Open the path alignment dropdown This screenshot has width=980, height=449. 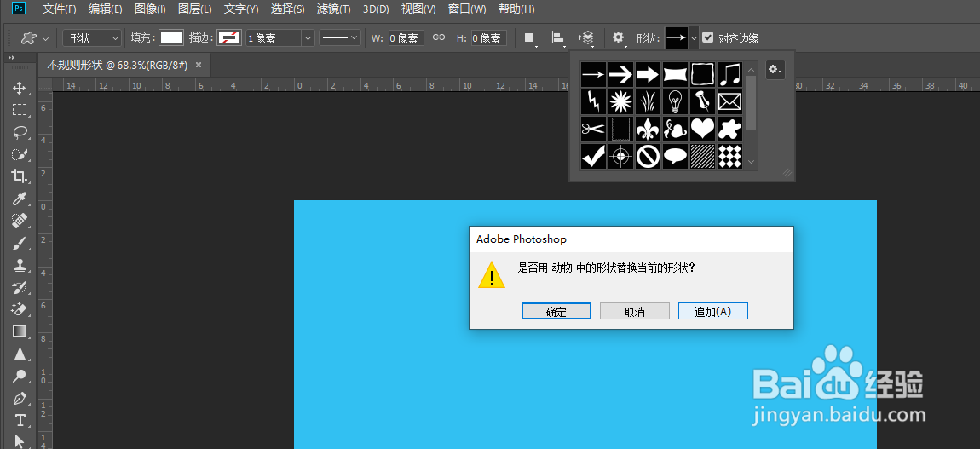(558, 38)
